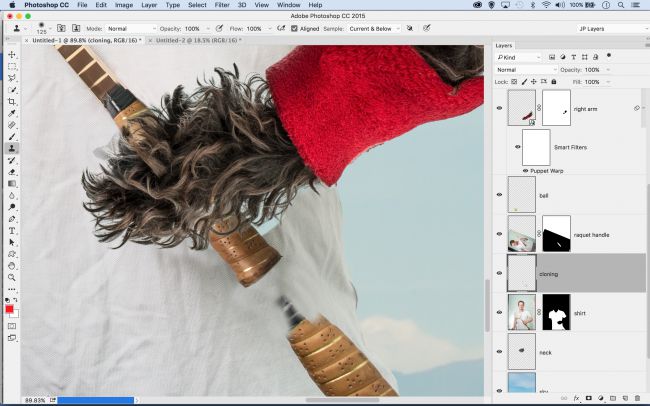Select the Zoom tool
The height and width of the screenshot is (406, 650).
click(12, 278)
